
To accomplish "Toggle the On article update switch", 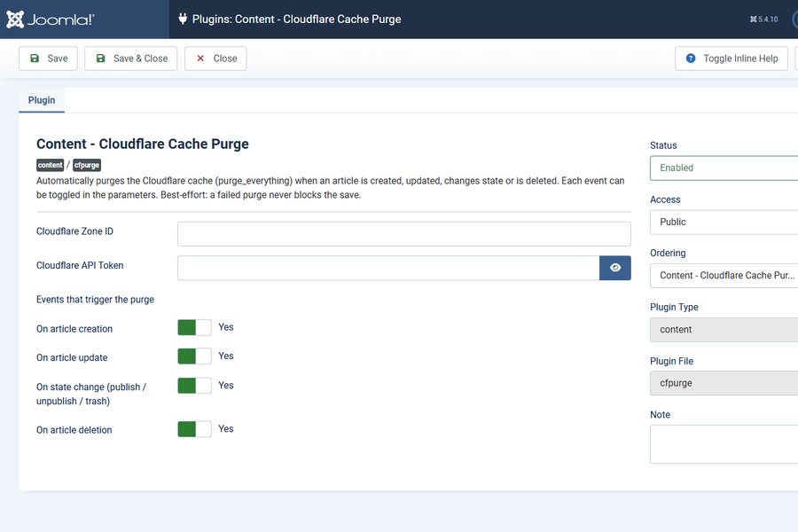I will pyautogui.click(x=194, y=356).
